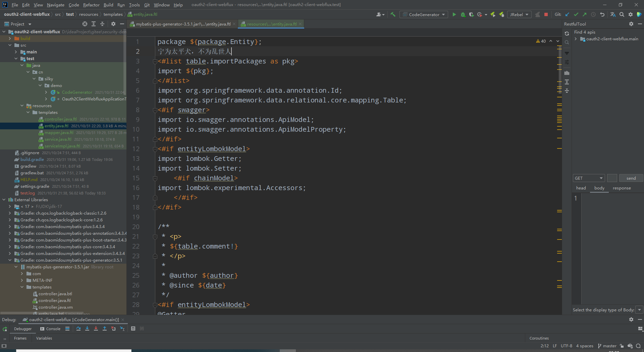Open CodeGenerator run configuration dropdown
Screen dimensions: 644x352
[424, 14]
